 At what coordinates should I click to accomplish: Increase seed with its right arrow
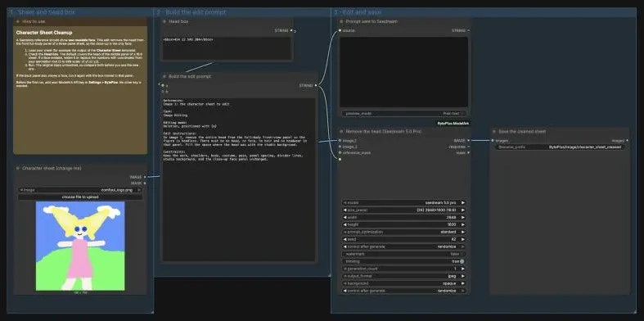point(463,239)
